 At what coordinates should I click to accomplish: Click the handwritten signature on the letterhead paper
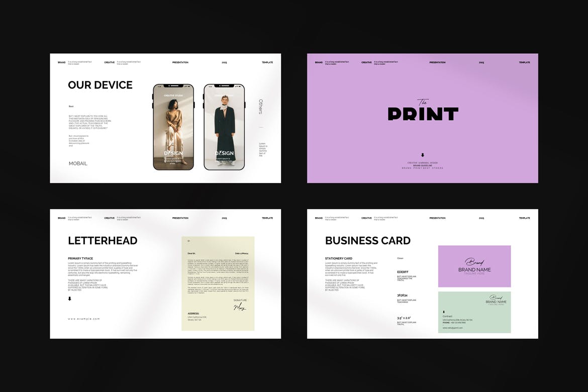click(240, 307)
